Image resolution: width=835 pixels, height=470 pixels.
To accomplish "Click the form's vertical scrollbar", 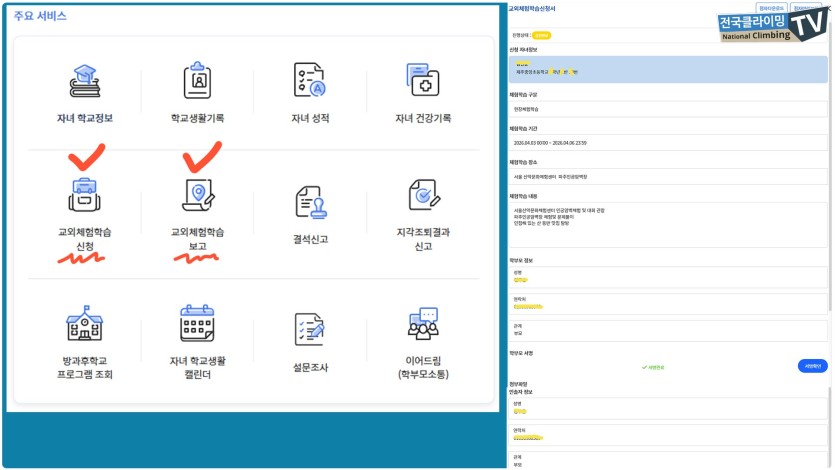I will [x=831, y=200].
